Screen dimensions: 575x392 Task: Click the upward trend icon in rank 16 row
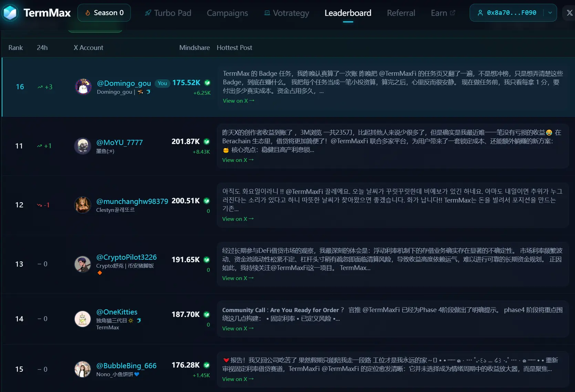point(40,87)
